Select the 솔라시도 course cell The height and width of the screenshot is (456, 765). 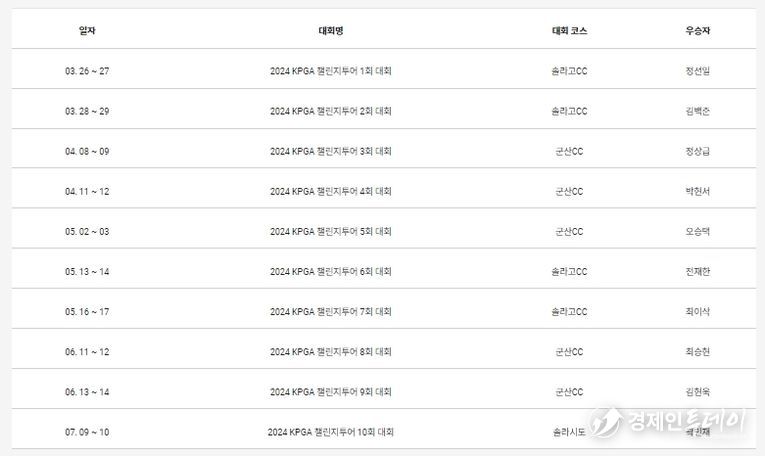click(569, 432)
